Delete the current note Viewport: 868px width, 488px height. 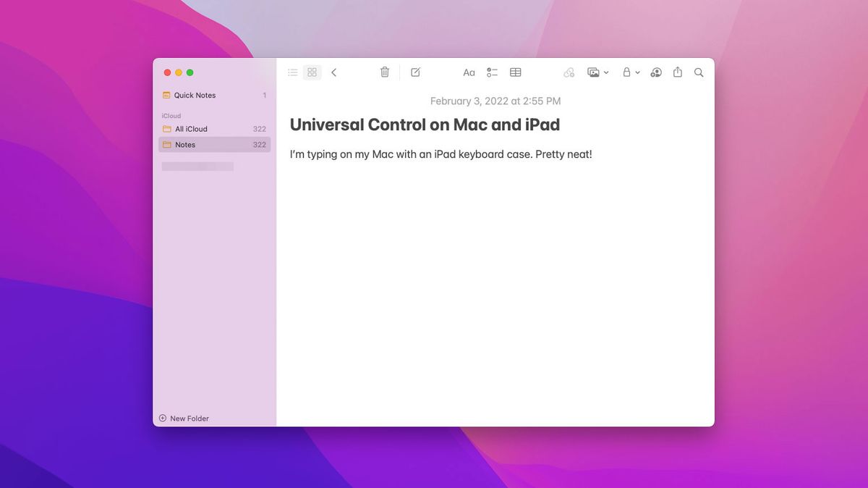pos(384,72)
